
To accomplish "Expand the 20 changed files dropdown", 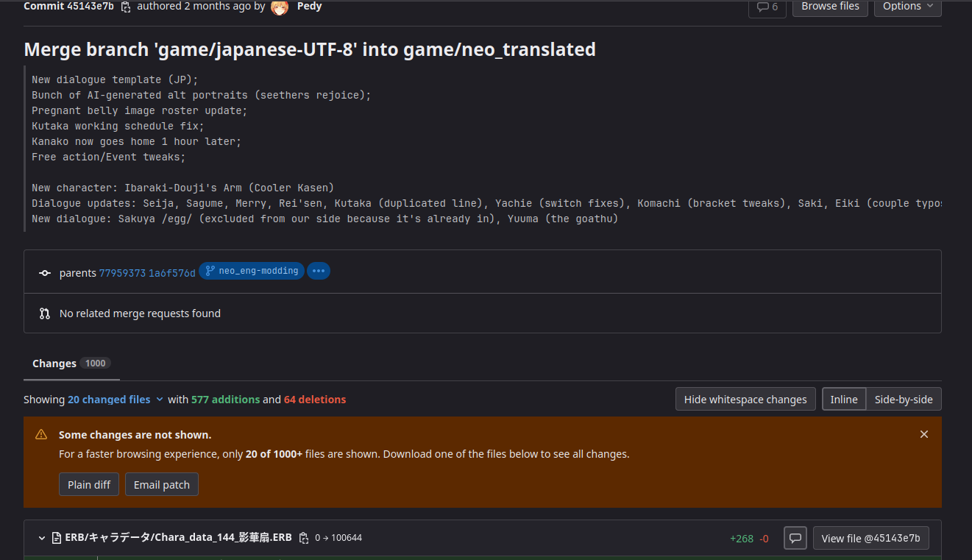I will click(115, 400).
